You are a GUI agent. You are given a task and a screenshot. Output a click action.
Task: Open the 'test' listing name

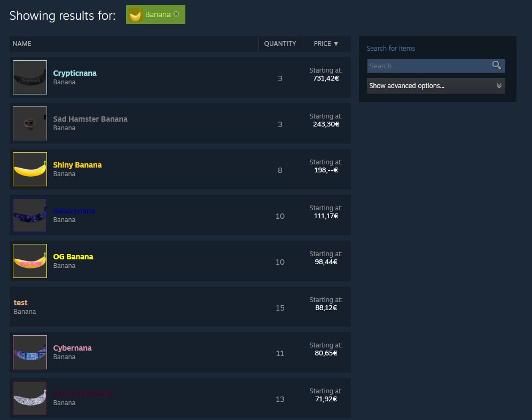tap(21, 303)
